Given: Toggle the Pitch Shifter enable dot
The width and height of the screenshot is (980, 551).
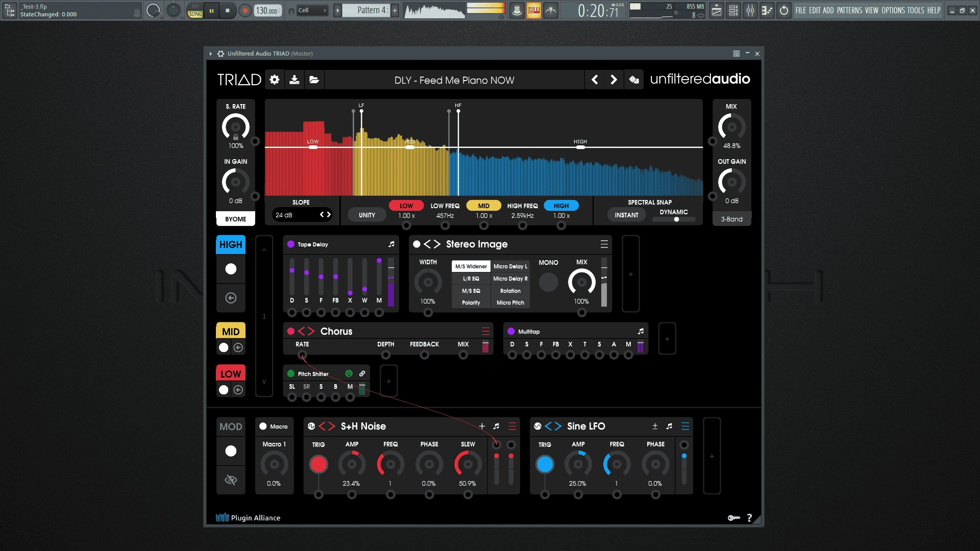Looking at the screenshot, I should 291,373.
